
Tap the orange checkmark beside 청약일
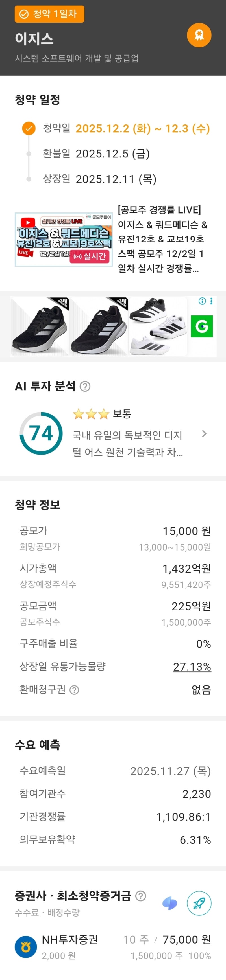(29, 129)
